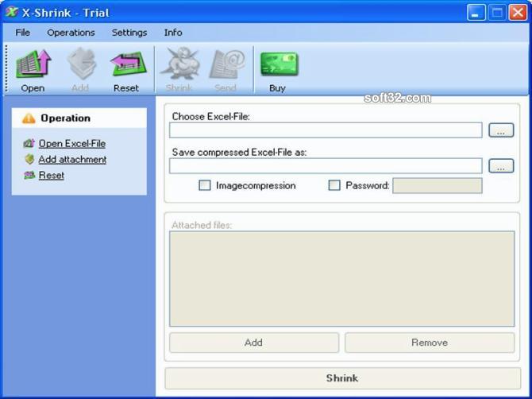Click the large Shrink button
The width and height of the screenshot is (532, 399).
(x=343, y=378)
